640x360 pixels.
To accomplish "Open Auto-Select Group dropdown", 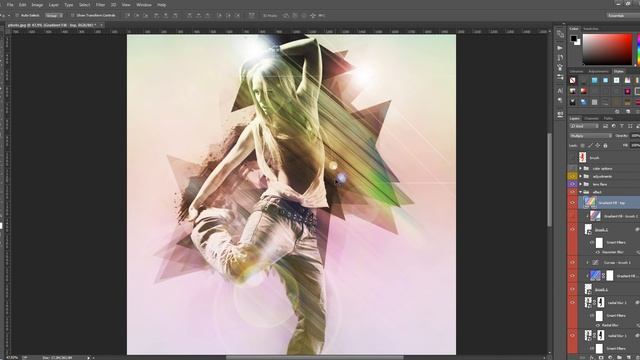I will [x=53, y=16].
